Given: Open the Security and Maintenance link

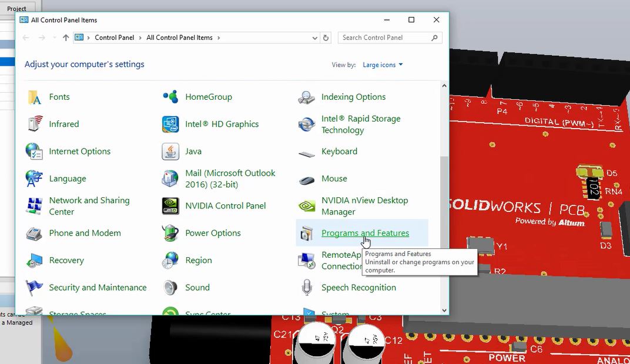Looking at the screenshot, I should click(x=98, y=288).
